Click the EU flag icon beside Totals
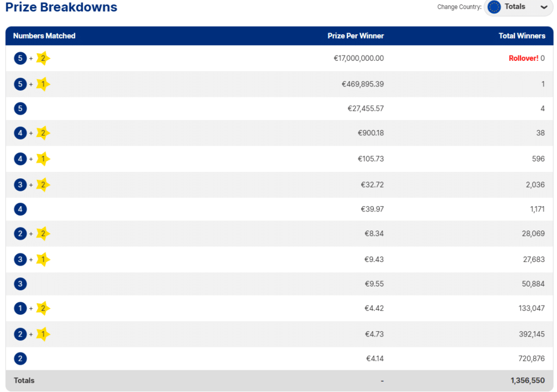This screenshot has height=392, width=557. coord(494,7)
